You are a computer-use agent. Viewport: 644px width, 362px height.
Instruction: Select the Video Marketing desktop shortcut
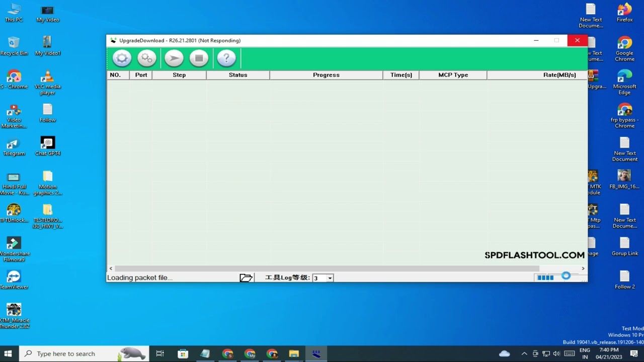(x=14, y=116)
